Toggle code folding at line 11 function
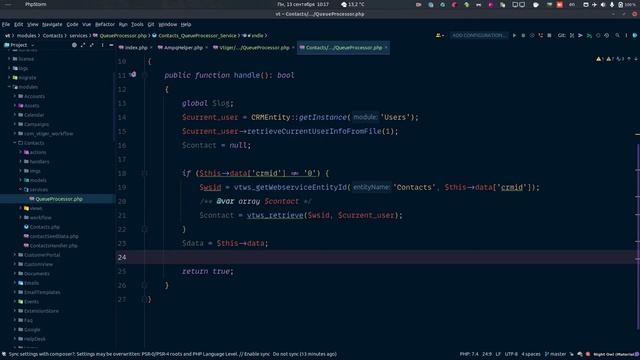 point(144,75)
